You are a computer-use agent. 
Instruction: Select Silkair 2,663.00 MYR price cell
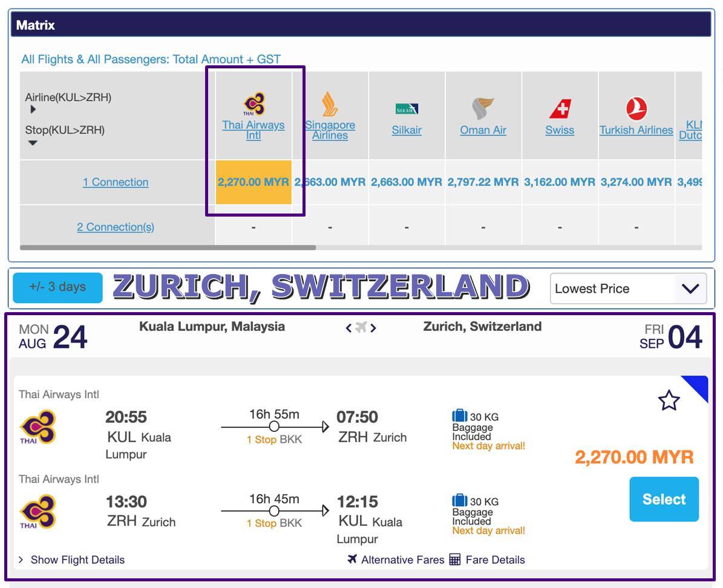407,182
